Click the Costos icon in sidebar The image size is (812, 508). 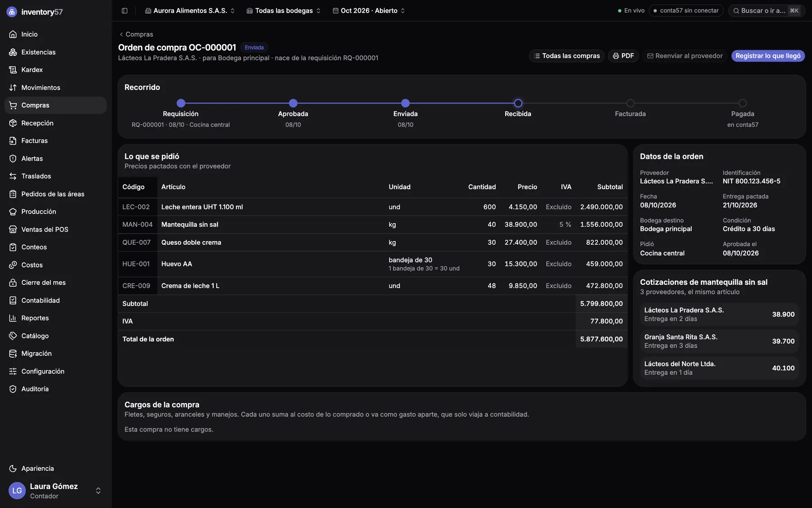coord(13,265)
